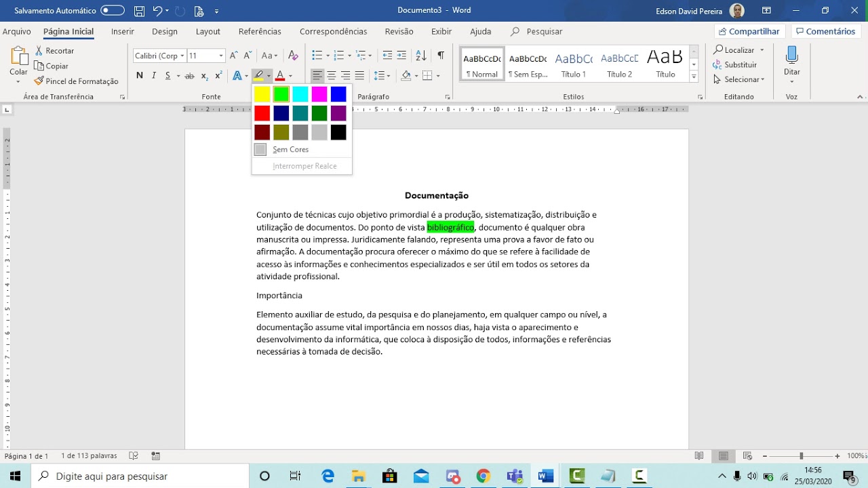This screenshot has height=488, width=868.
Task: Show paragraph marks with the pilcrow icon
Action: pyautogui.click(x=441, y=56)
